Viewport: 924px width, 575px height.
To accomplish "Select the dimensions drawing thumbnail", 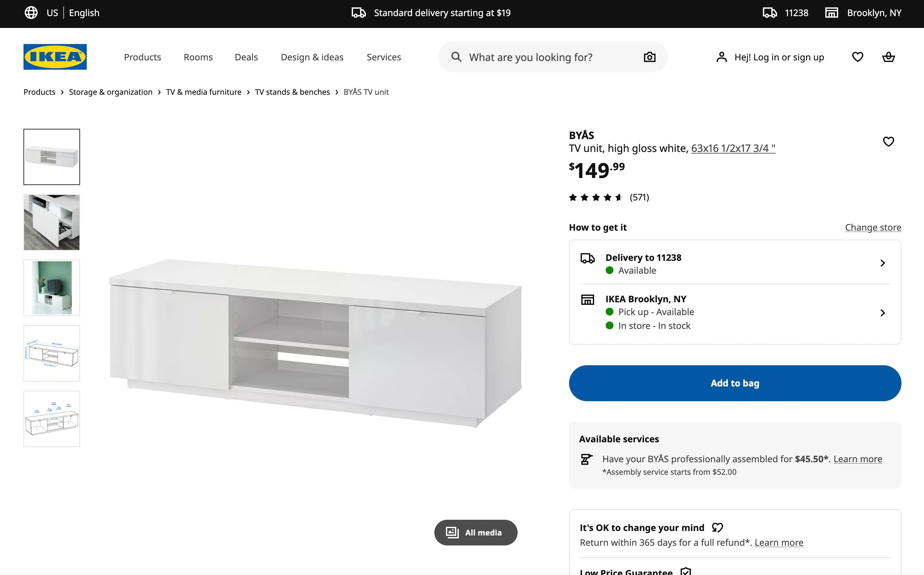I will 52,353.
